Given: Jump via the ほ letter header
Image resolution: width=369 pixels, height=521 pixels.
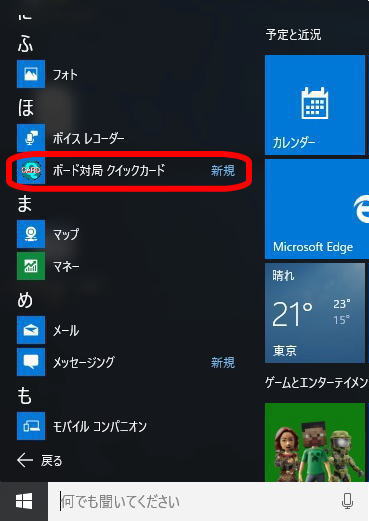Looking at the screenshot, I should [x=26, y=107].
